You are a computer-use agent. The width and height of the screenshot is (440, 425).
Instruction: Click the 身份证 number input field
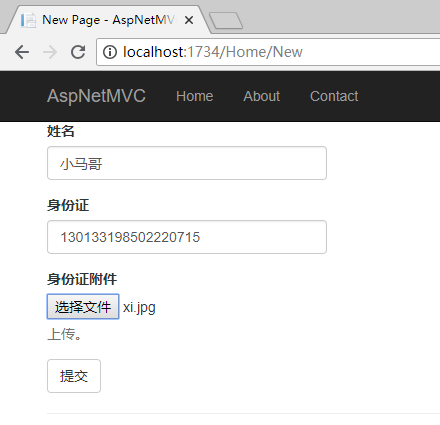187,237
